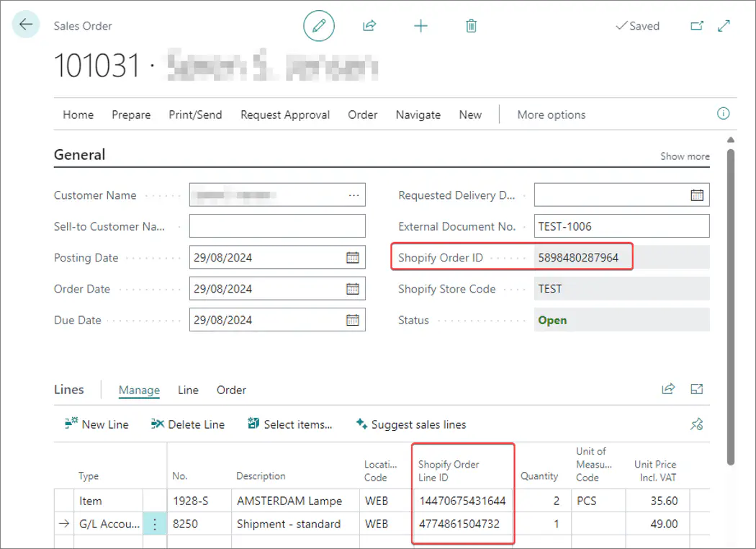Open the Print/Send menu

pos(195,115)
